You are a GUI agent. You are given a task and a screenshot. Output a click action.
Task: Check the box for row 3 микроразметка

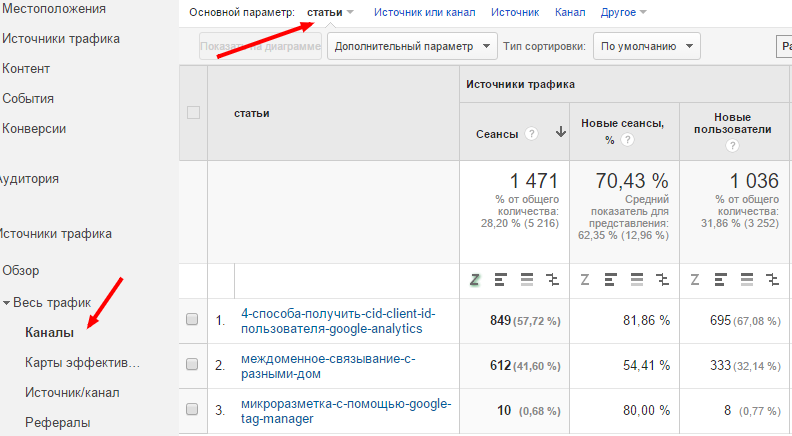pos(193,407)
